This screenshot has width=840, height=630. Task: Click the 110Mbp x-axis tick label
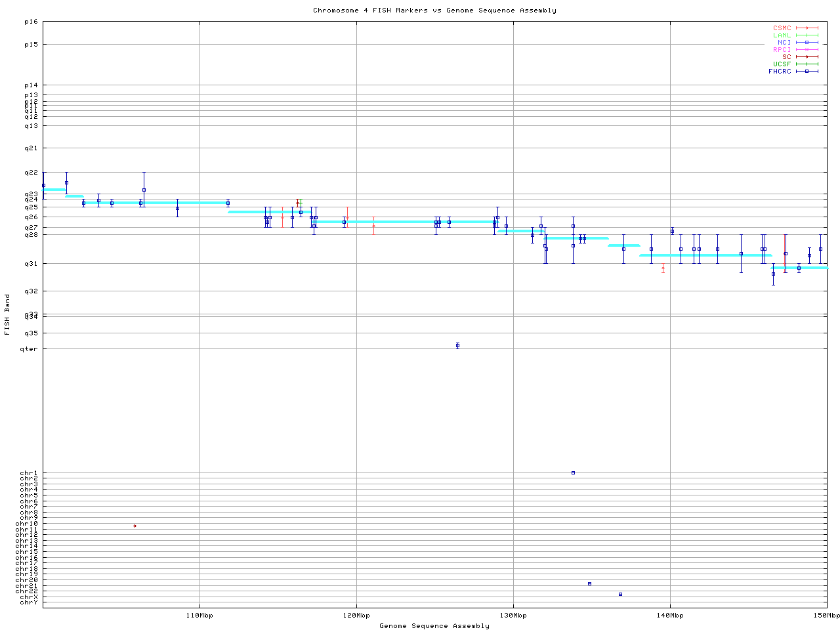tap(199, 616)
